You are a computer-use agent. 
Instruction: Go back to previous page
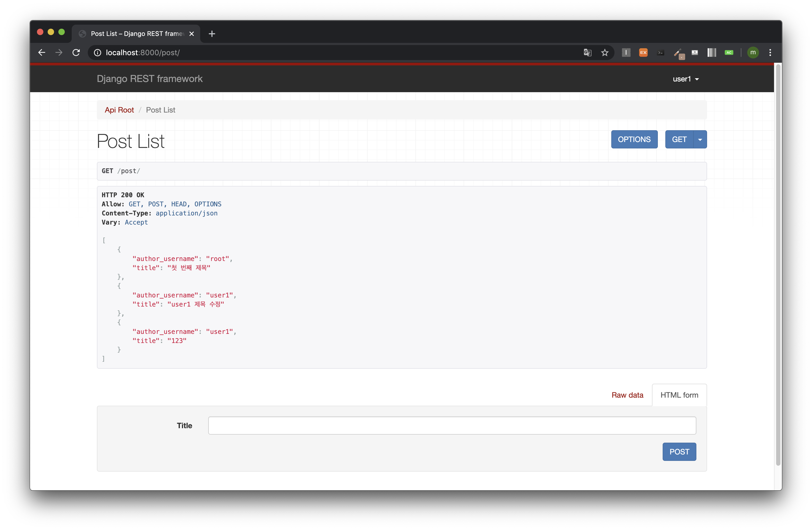click(42, 53)
